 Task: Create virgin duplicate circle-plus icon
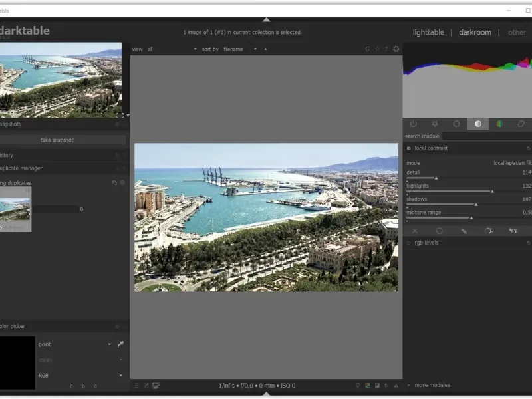point(122,182)
